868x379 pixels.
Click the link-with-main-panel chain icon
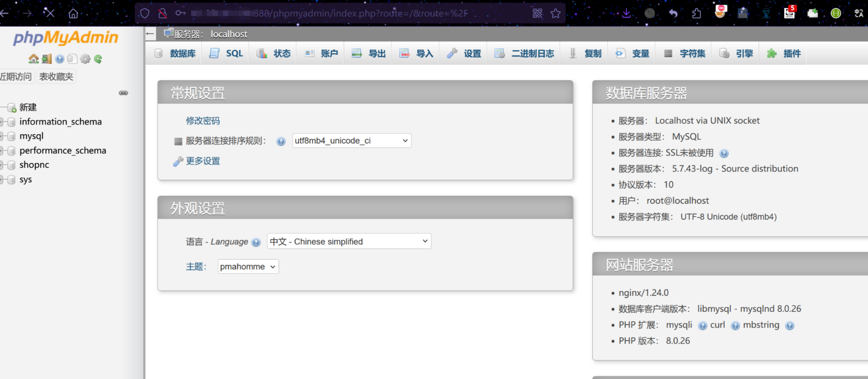click(x=123, y=93)
